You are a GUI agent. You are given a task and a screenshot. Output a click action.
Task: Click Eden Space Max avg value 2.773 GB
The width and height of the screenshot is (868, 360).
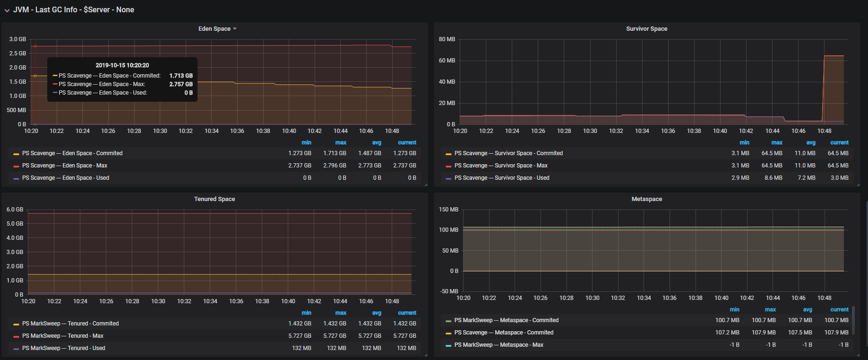370,166
